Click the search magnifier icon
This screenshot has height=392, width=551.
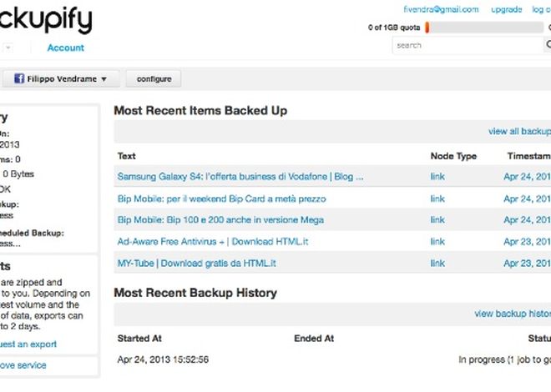tap(548, 44)
